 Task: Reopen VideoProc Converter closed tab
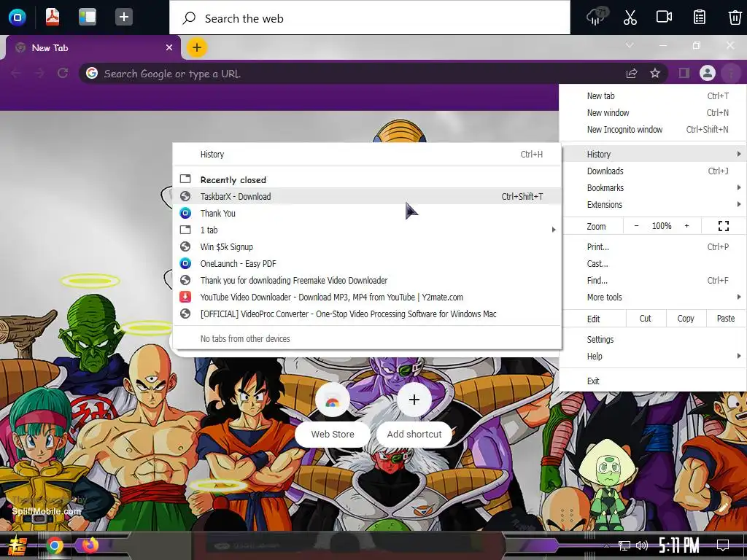click(x=367, y=314)
